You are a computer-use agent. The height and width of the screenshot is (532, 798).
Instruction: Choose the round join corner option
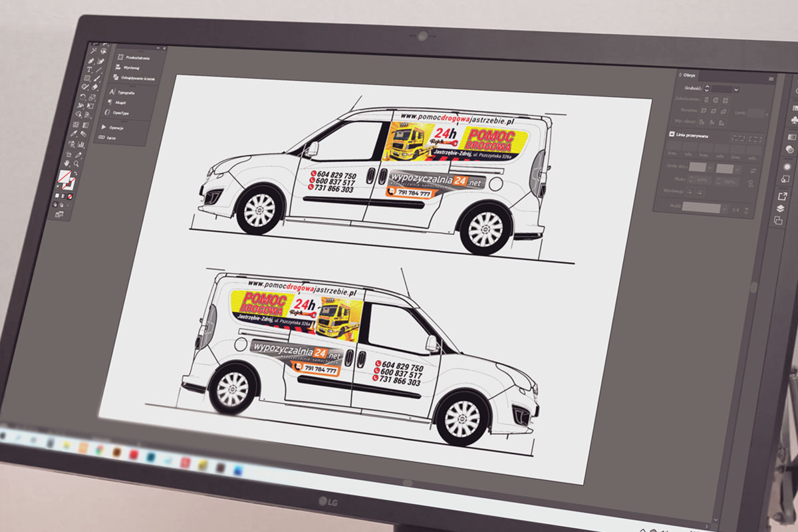[712, 110]
